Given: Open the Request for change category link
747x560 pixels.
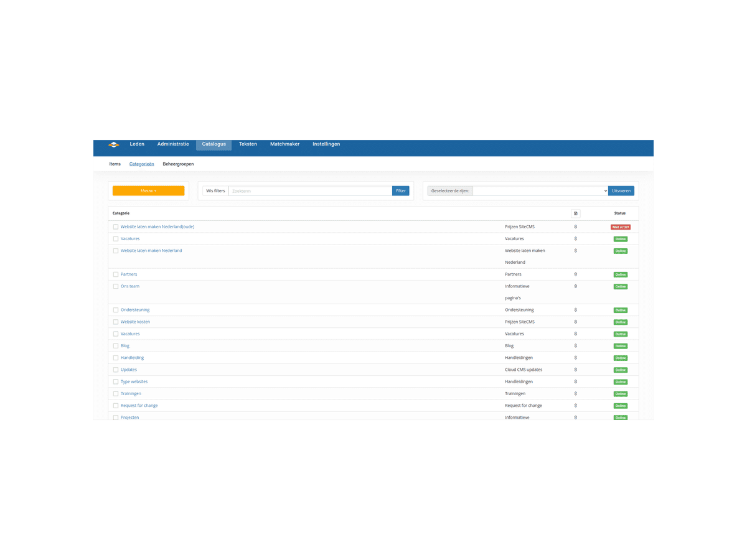Looking at the screenshot, I should [x=139, y=406].
